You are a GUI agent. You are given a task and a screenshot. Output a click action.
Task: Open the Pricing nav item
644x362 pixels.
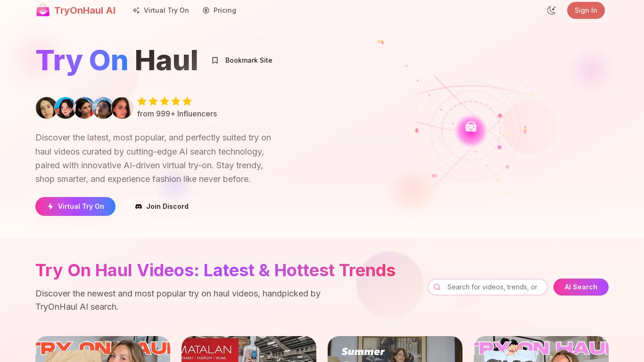[x=219, y=10]
